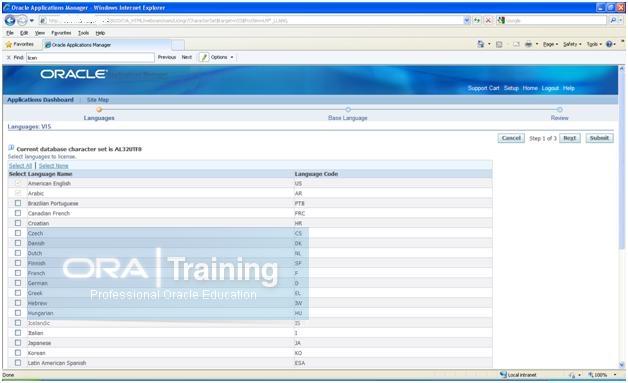628x383 pixels.
Task: Open the Favorites menu in menu bar
Action: [x=61, y=33]
